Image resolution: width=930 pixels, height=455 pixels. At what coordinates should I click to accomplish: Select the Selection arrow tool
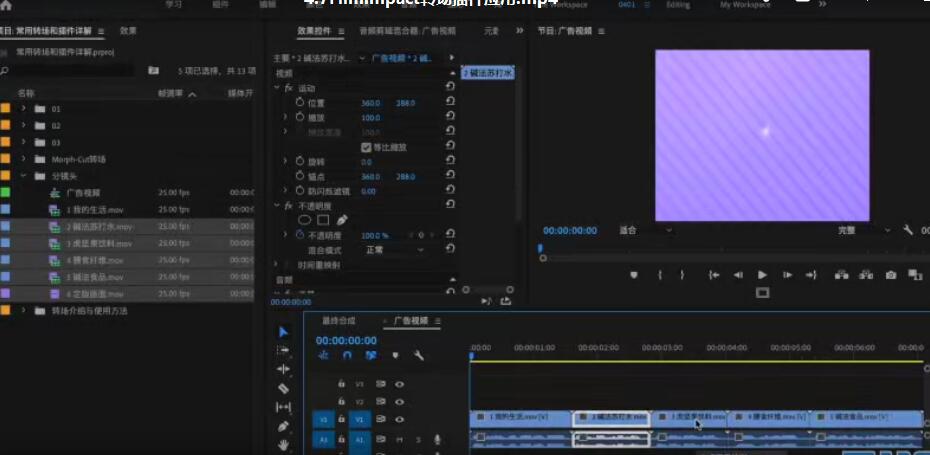pyautogui.click(x=283, y=332)
